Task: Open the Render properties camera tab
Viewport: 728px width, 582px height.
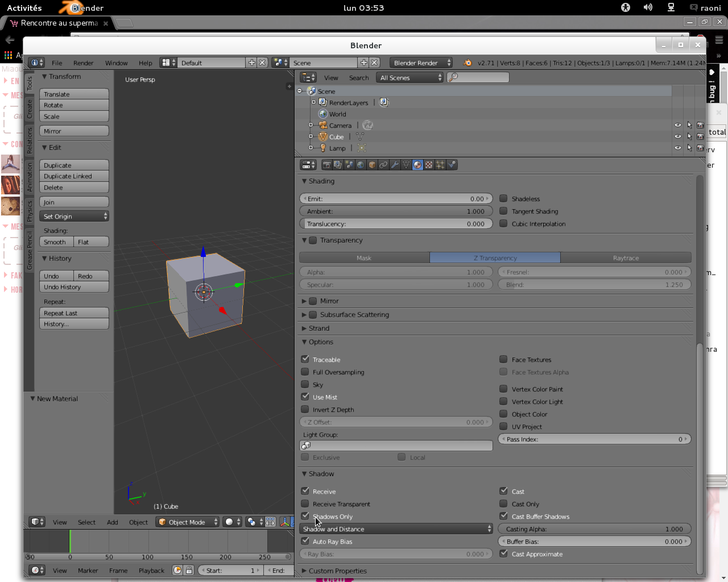Action: (x=327, y=165)
